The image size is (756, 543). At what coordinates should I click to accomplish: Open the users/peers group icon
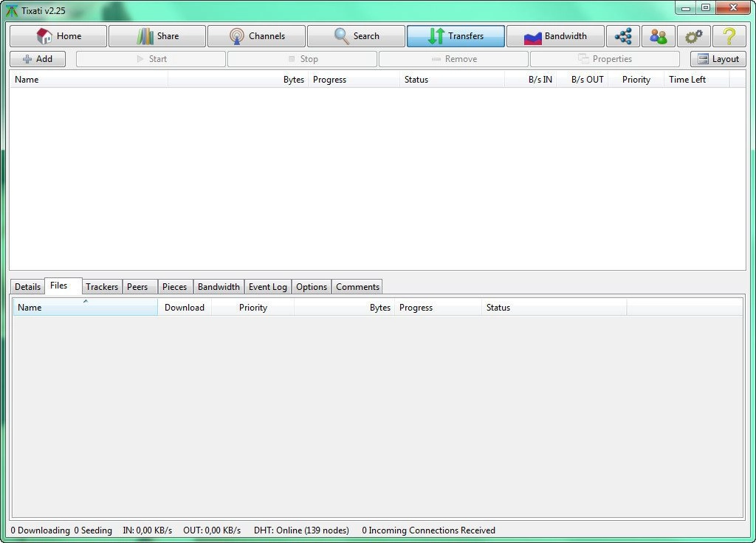tap(658, 36)
